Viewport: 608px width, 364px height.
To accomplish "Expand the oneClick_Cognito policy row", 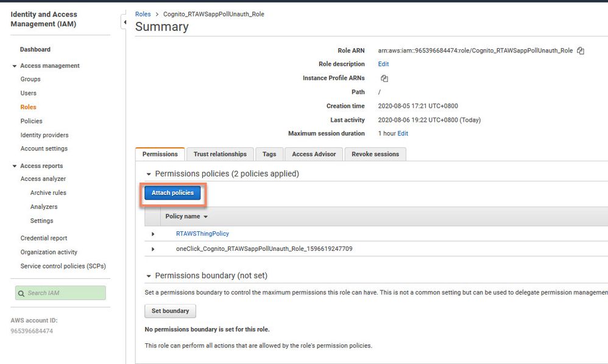I will tap(153, 249).
